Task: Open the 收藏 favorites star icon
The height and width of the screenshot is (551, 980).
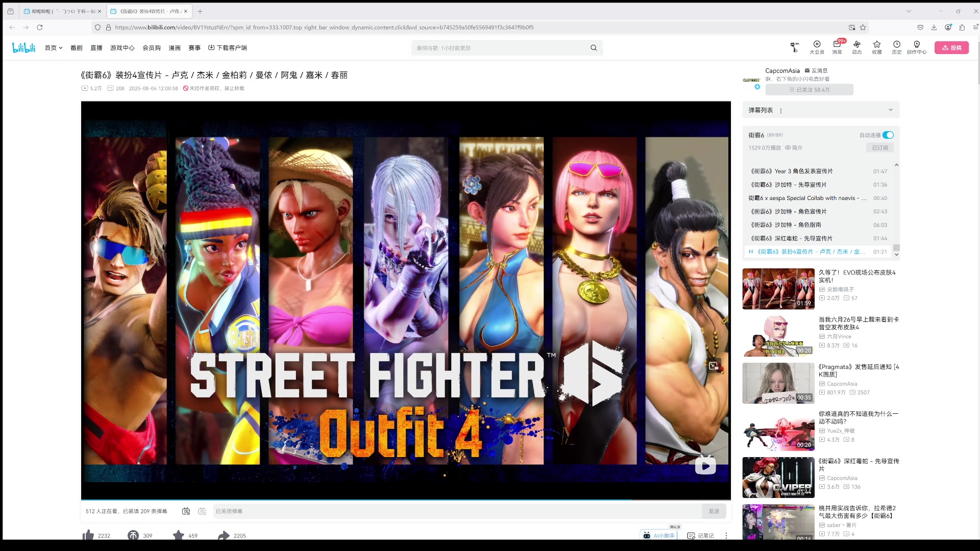Action: pyautogui.click(x=876, y=47)
